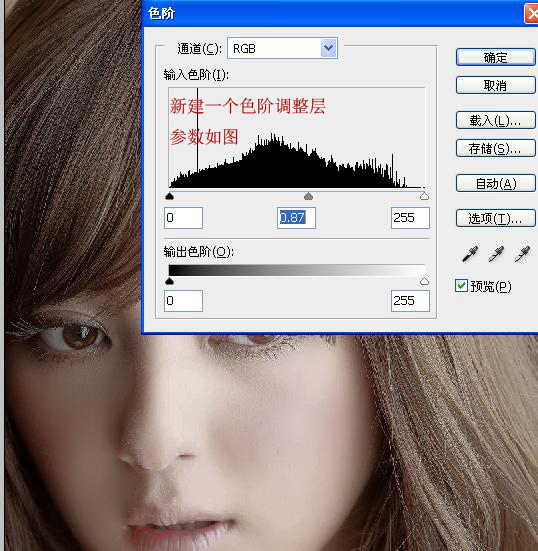The image size is (538, 551).
Task: Select the black point eyedropper
Action: click(x=470, y=254)
